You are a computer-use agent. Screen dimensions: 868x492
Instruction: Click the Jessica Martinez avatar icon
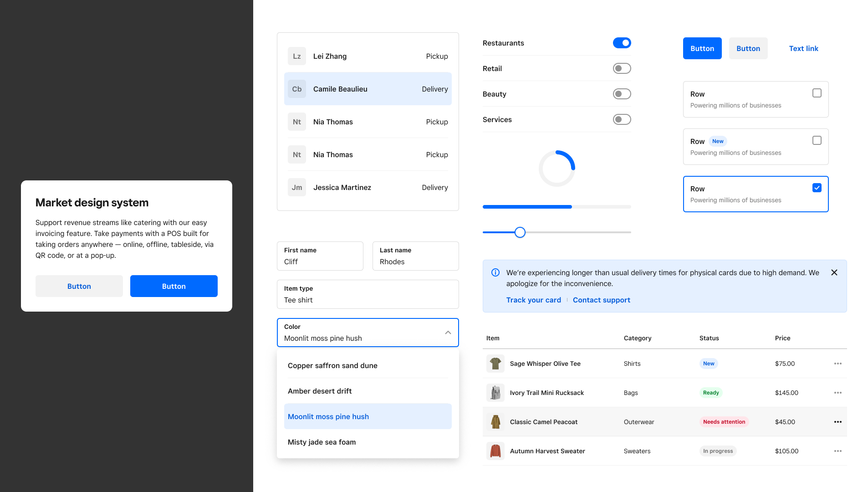[x=296, y=187]
